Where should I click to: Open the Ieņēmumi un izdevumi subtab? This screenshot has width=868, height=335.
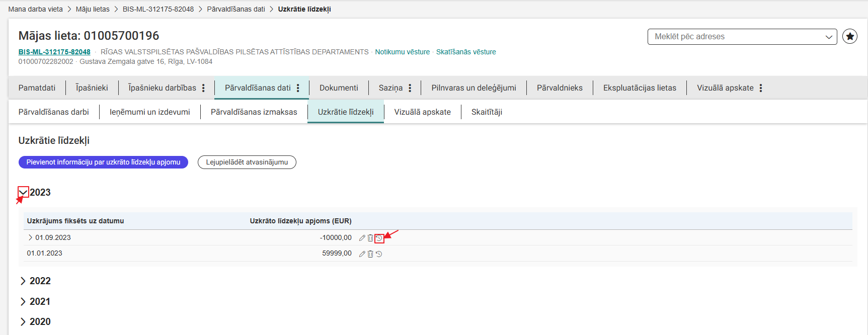tap(149, 112)
